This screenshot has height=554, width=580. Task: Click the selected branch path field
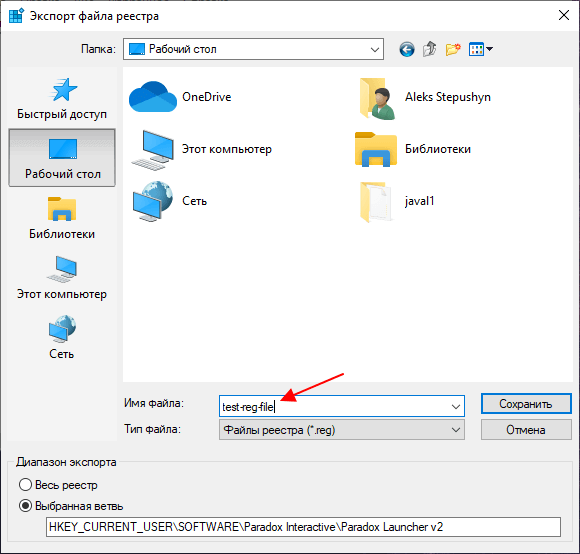pyautogui.click(x=303, y=527)
